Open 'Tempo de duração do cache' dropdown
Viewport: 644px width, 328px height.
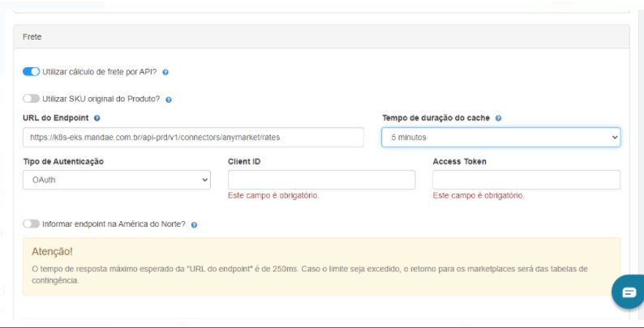pyautogui.click(x=500, y=138)
